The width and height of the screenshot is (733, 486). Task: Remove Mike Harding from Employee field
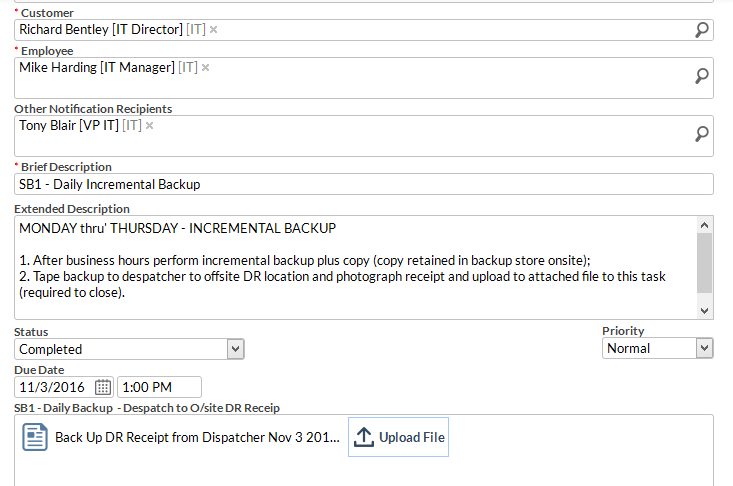click(205, 68)
